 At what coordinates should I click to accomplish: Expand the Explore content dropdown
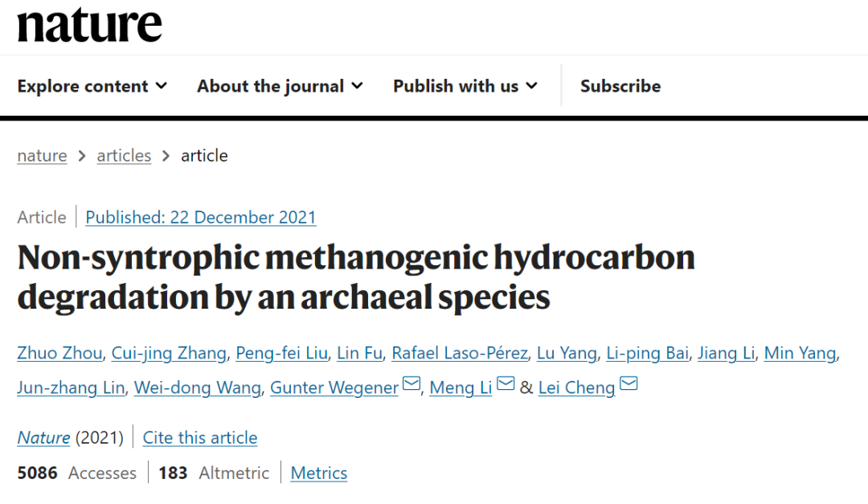(92, 86)
